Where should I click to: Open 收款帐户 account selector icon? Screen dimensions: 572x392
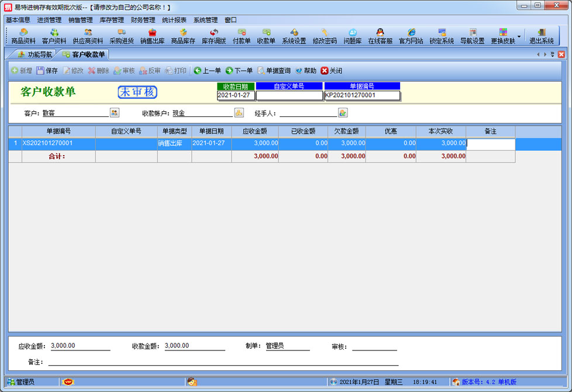click(239, 113)
